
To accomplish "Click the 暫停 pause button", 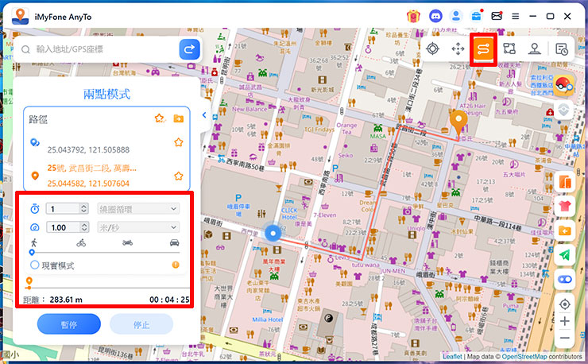I will (x=69, y=324).
